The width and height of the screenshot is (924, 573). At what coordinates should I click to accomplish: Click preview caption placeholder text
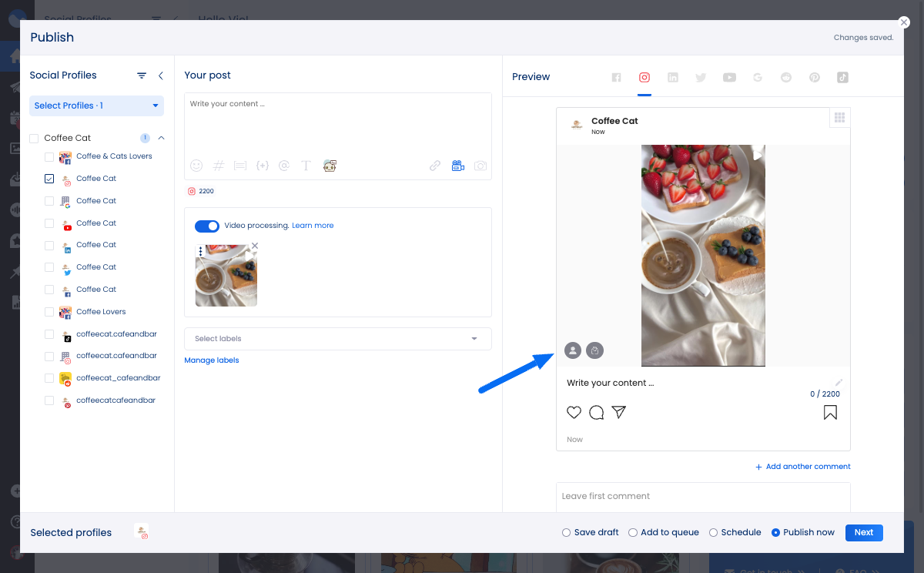click(x=610, y=383)
